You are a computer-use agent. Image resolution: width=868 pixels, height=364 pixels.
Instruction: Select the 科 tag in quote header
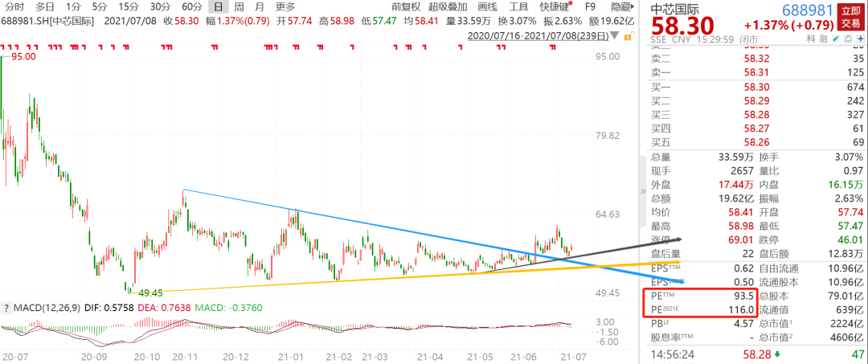(811, 39)
